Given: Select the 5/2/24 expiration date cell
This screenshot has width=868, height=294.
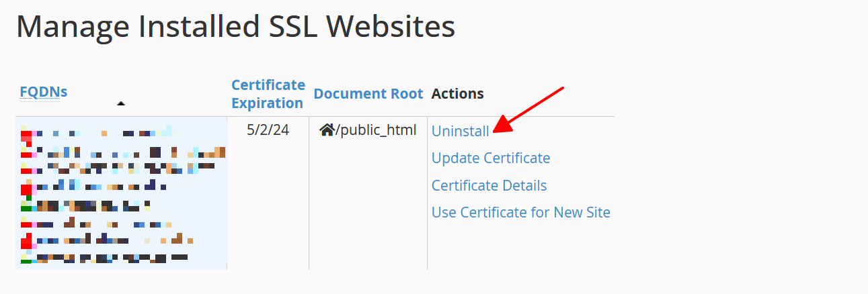Looking at the screenshot, I should (x=268, y=130).
